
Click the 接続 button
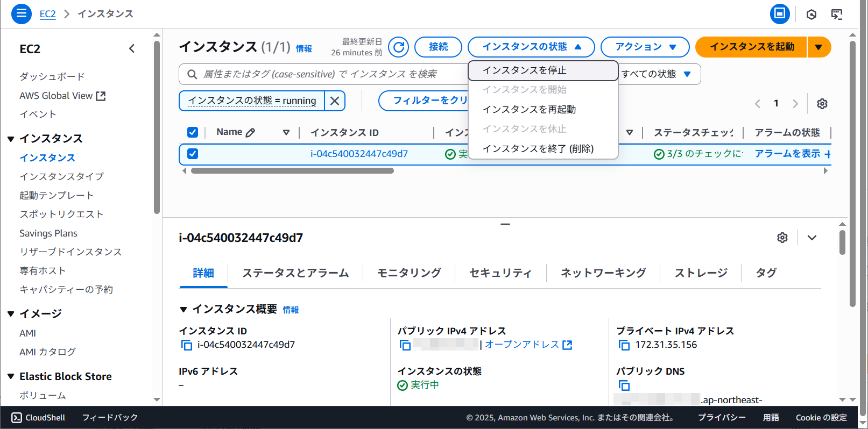(x=438, y=47)
